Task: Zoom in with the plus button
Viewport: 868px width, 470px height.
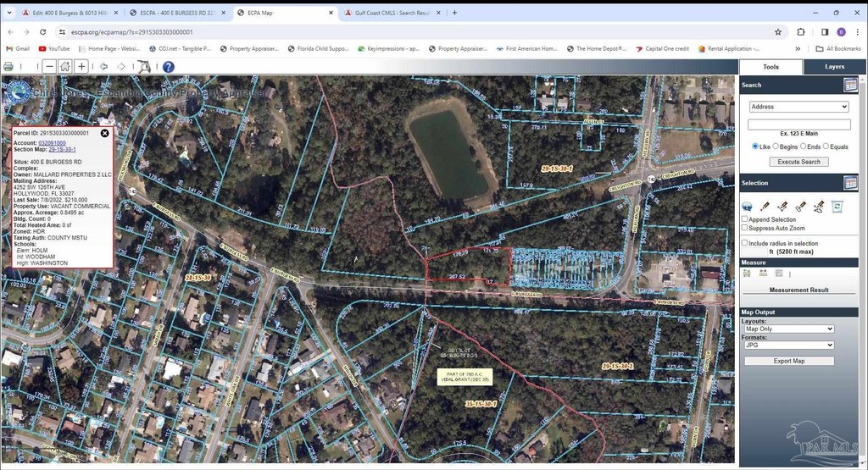Action: click(x=81, y=66)
